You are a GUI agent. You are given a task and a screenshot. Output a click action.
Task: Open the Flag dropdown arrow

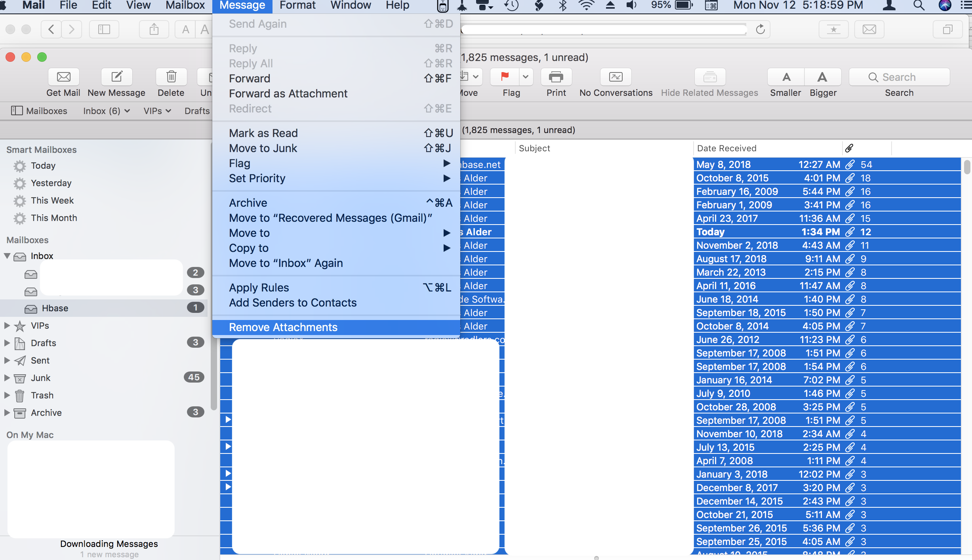(x=526, y=77)
